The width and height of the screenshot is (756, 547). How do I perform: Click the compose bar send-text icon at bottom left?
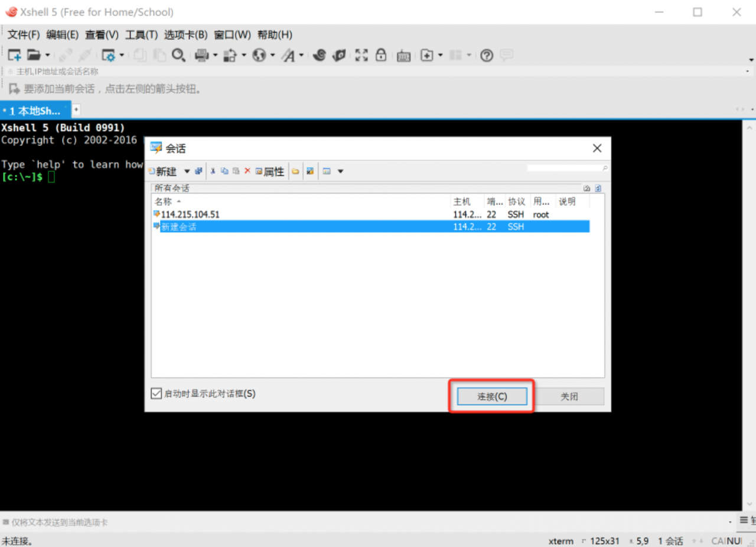6,522
